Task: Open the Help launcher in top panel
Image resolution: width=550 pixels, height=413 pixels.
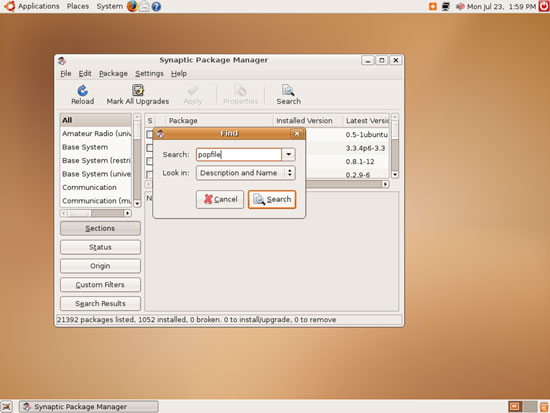Action: point(156,6)
